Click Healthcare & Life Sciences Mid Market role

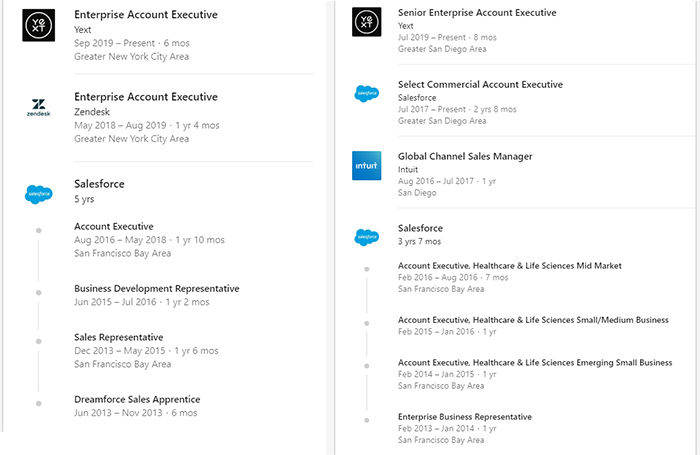pyautogui.click(x=509, y=265)
